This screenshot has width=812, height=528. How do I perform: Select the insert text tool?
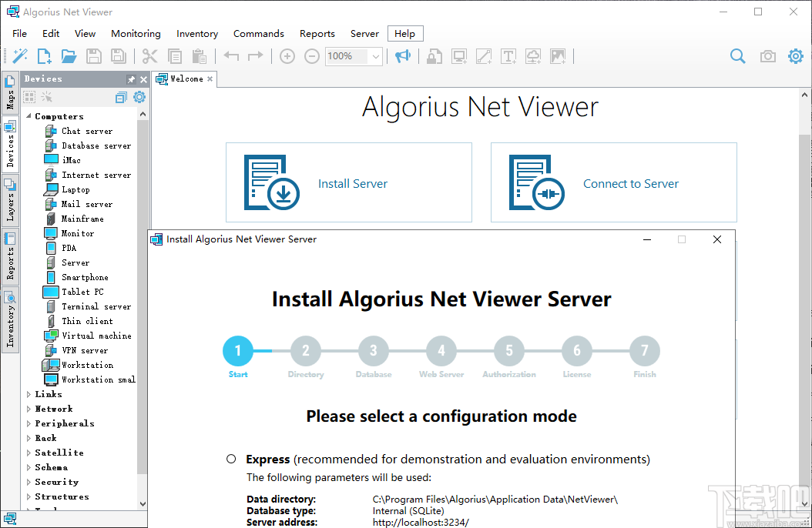point(509,56)
